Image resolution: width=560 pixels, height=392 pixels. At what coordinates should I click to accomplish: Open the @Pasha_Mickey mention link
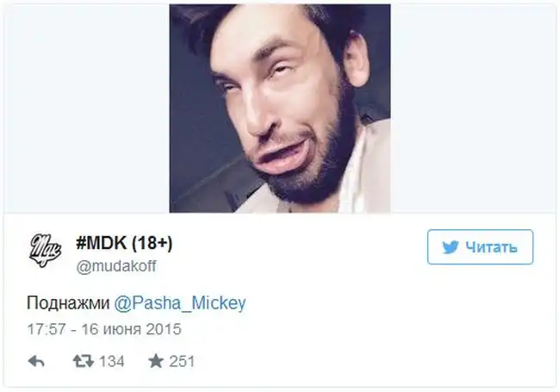pyautogui.click(x=180, y=303)
